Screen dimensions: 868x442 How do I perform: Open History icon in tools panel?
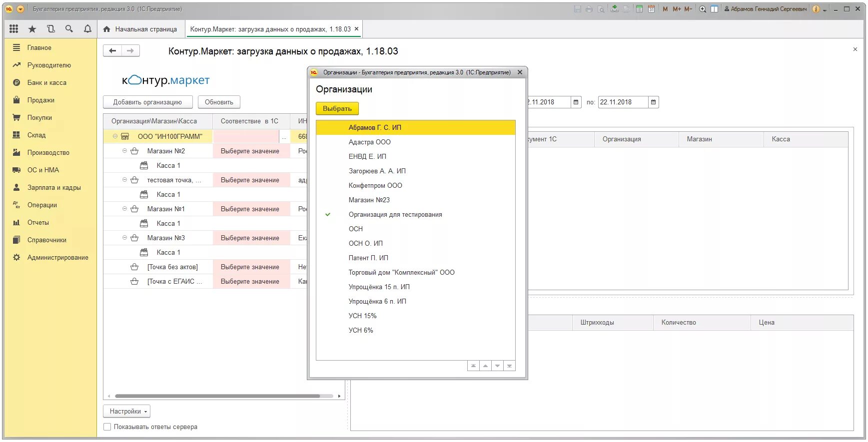pos(50,29)
